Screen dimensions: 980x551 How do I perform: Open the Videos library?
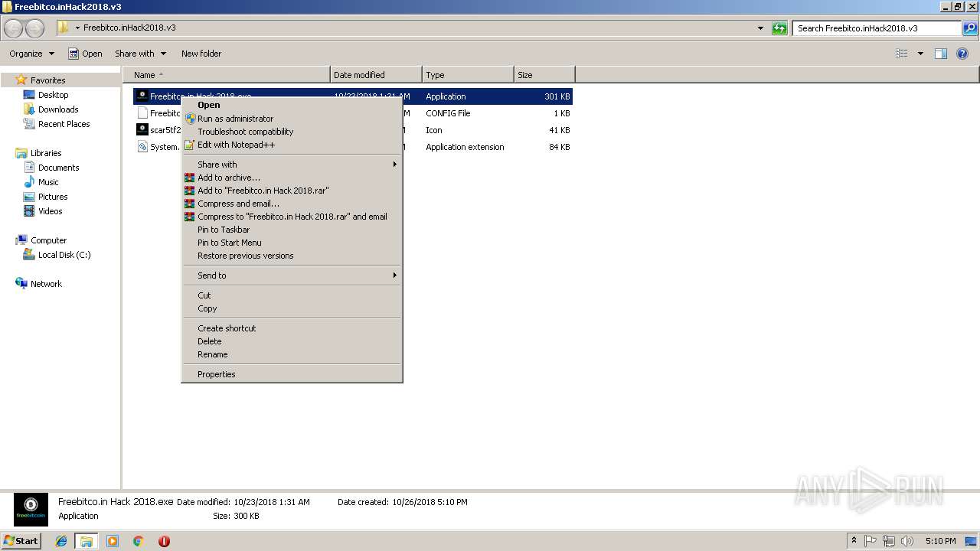[x=43, y=211]
